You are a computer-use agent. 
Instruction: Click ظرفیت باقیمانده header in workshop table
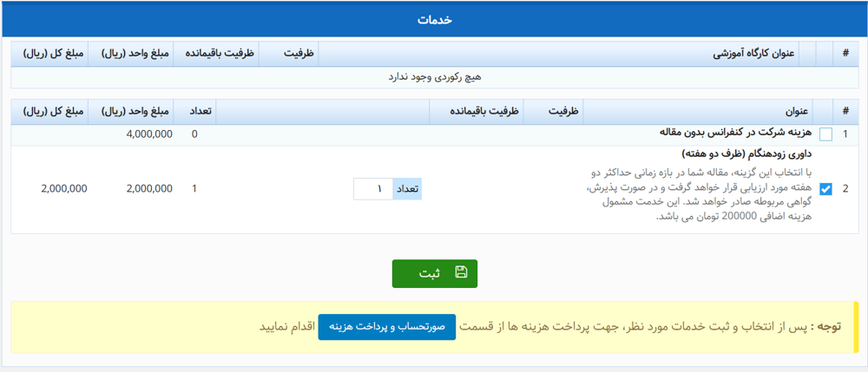[x=214, y=54]
